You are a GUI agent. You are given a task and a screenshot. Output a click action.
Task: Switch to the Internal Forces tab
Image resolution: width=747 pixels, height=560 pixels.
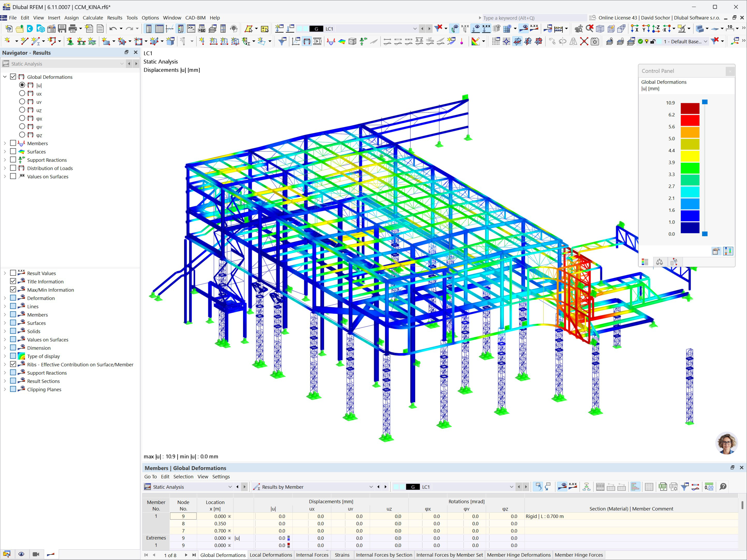click(312, 555)
